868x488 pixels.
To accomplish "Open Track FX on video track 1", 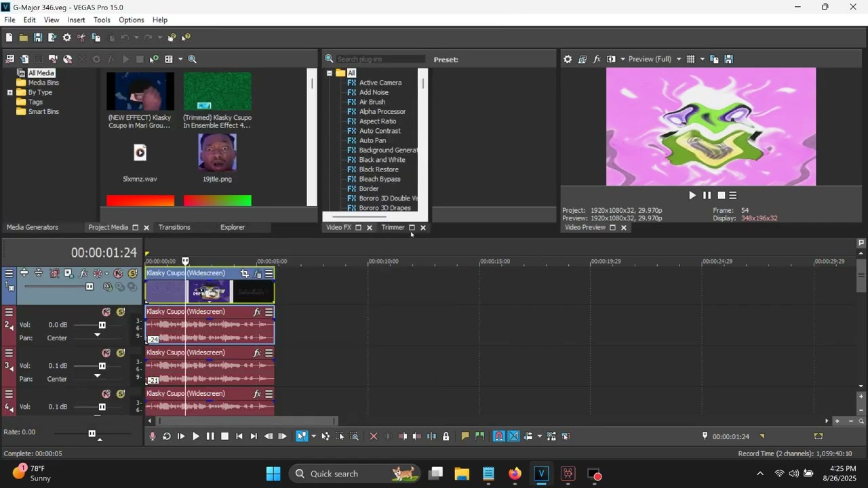I will point(83,274).
